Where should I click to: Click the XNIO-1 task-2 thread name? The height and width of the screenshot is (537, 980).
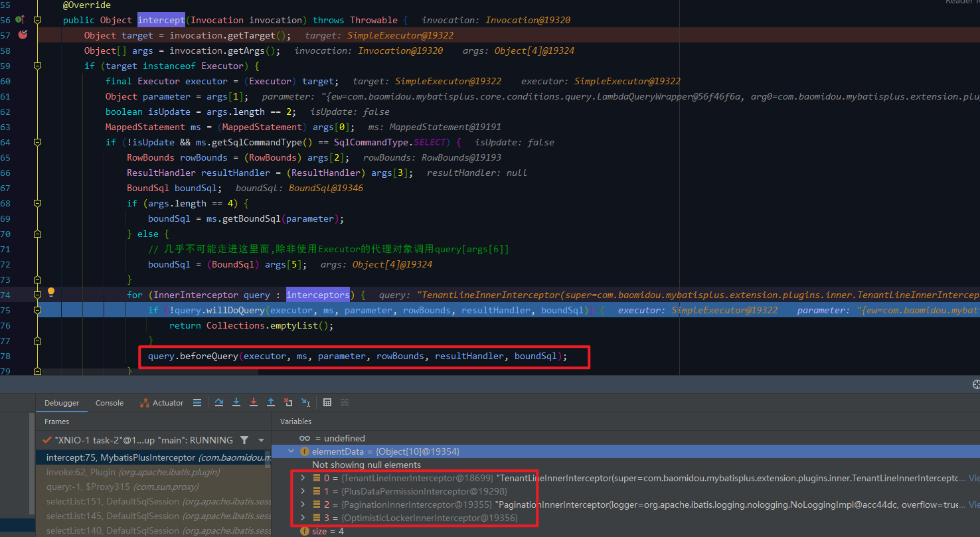tap(144, 440)
